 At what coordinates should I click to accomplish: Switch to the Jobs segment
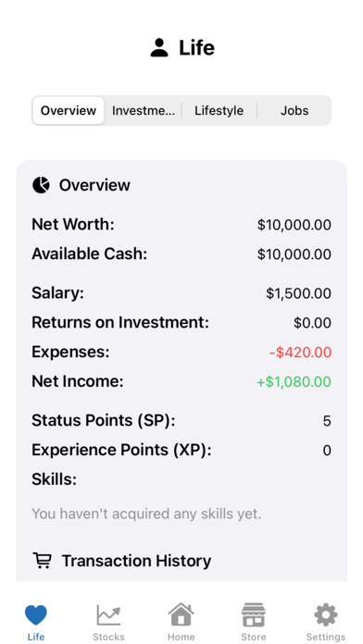pos(294,110)
